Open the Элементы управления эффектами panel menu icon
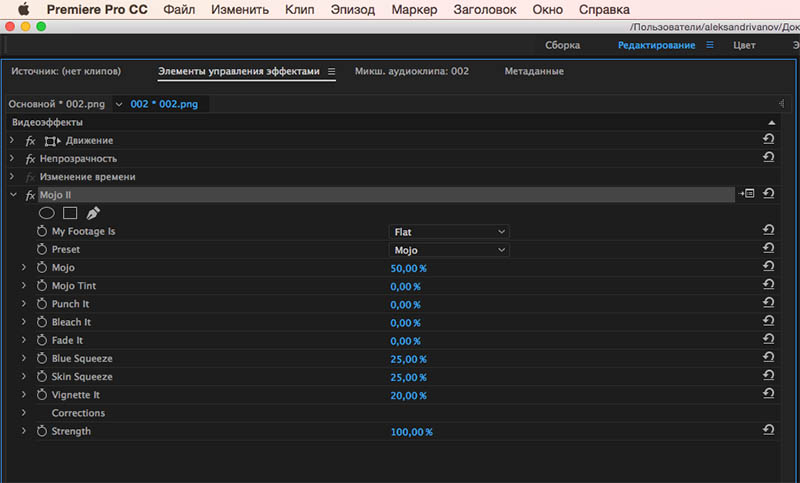Image resolution: width=800 pixels, height=483 pixels. tap(332, 71)
